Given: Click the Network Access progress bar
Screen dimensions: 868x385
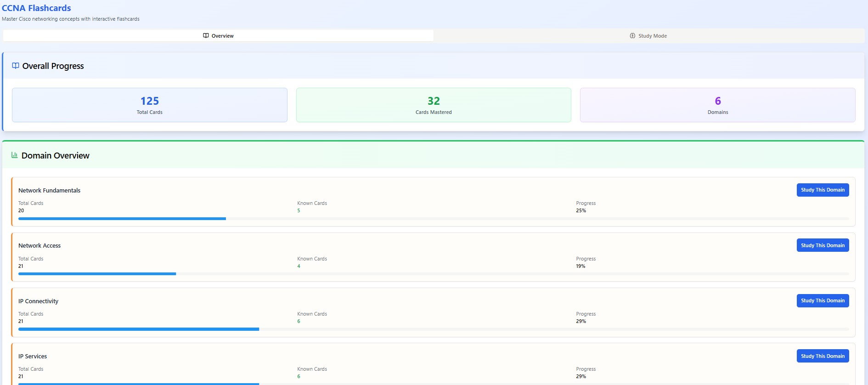Looking at the screenshot, I should point(433,274).
